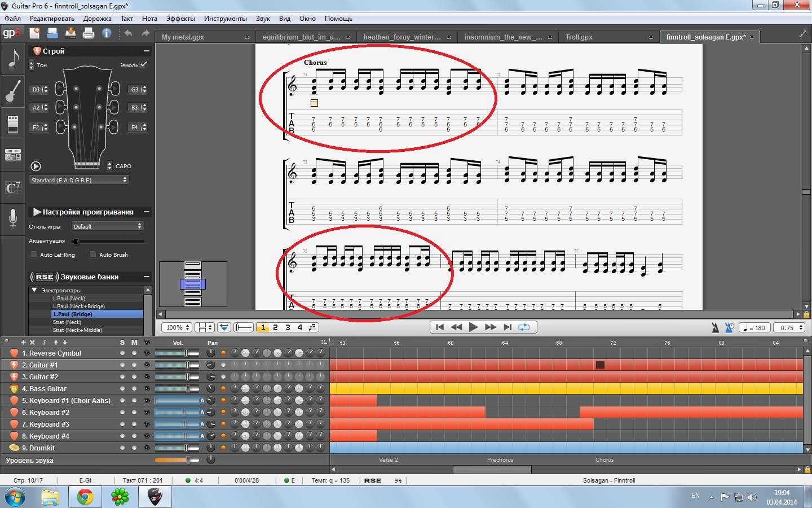Click the Print icon in toolbar

[89, 33]
